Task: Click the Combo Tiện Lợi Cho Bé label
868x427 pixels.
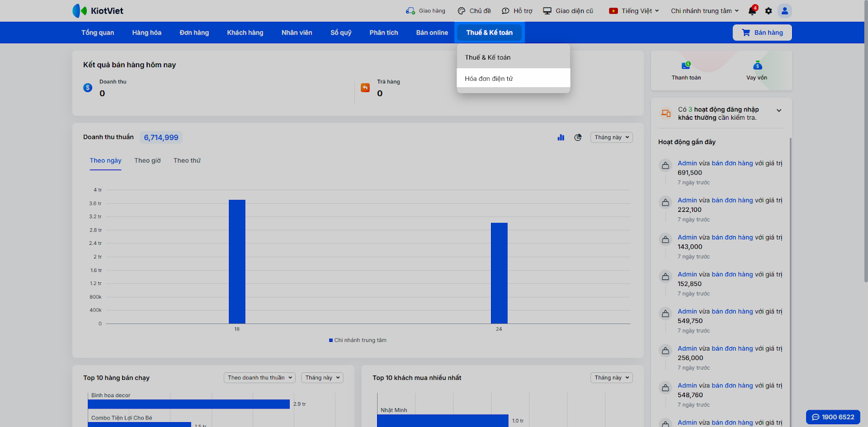Action: [x=122, y=418]
